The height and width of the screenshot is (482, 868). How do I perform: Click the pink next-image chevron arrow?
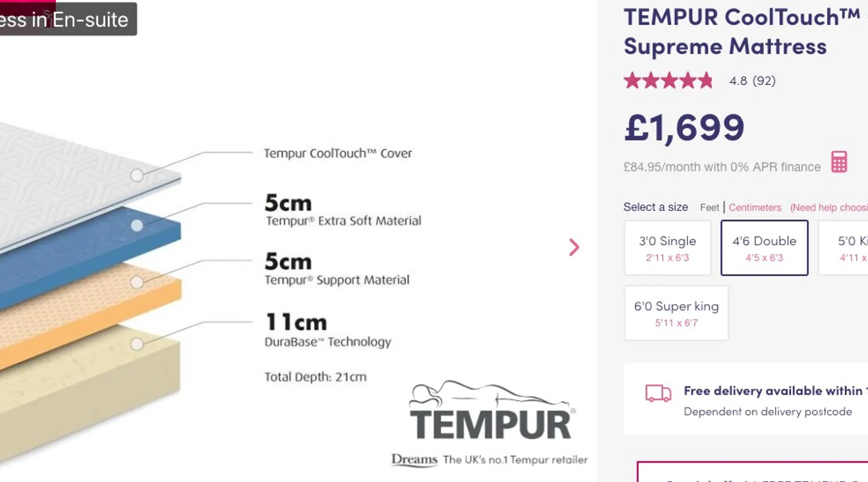pyautogui.click(x=574, y=247)
